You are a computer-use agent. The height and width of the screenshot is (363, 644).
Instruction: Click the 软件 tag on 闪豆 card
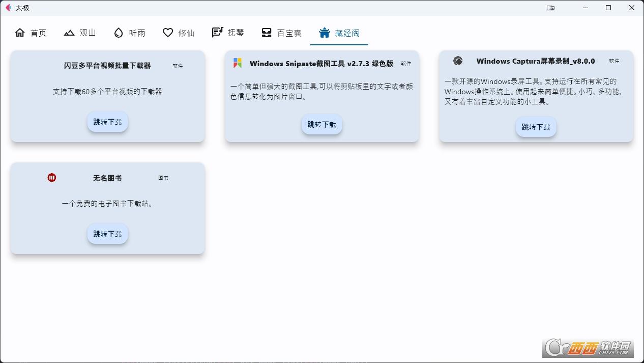pos(178,66)
